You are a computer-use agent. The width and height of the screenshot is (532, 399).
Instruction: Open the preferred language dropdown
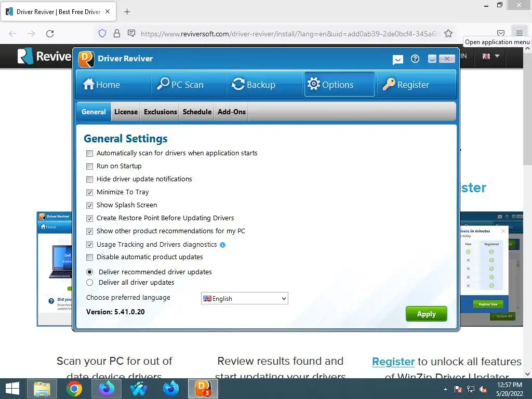pos(245,298)
